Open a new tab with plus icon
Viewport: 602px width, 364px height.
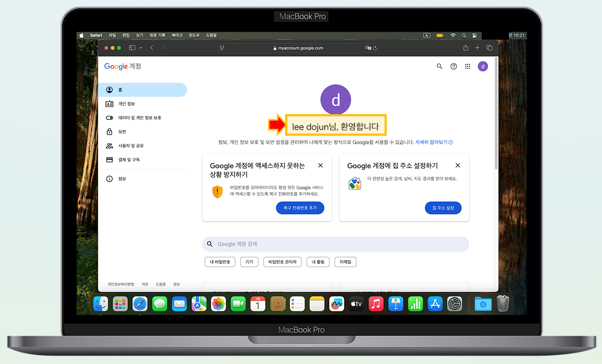[477, 48]
